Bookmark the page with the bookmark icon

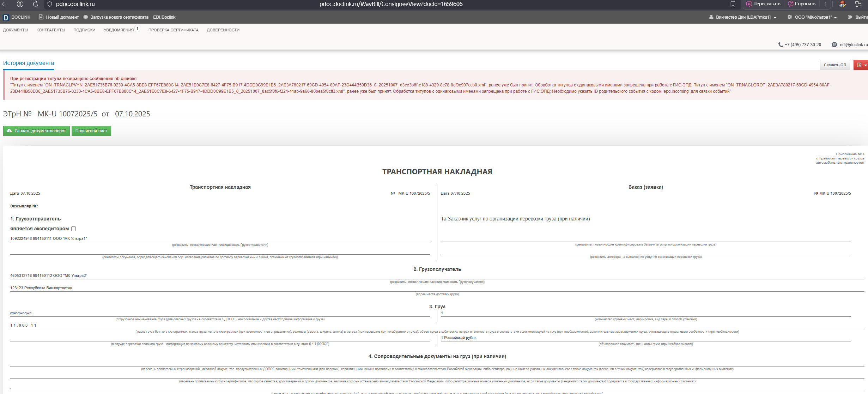(x=733, y=4)
